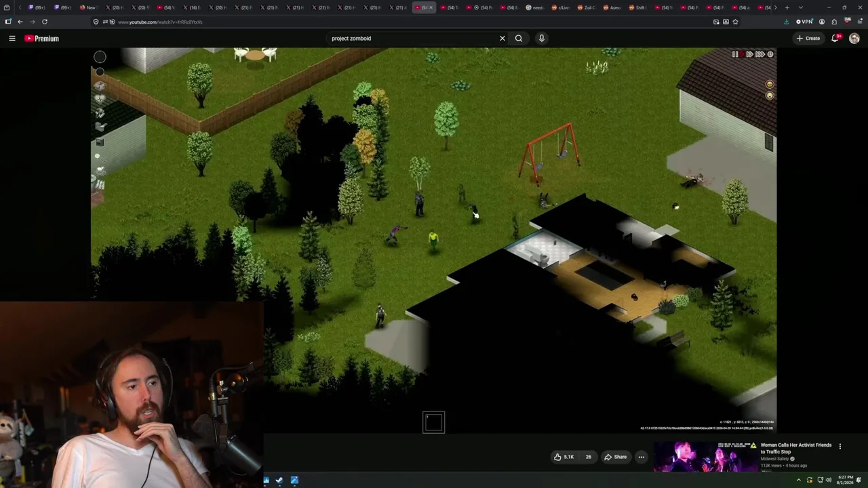Open the health heart panel
This screenshot has width=868, height=488.
[100, 100]
